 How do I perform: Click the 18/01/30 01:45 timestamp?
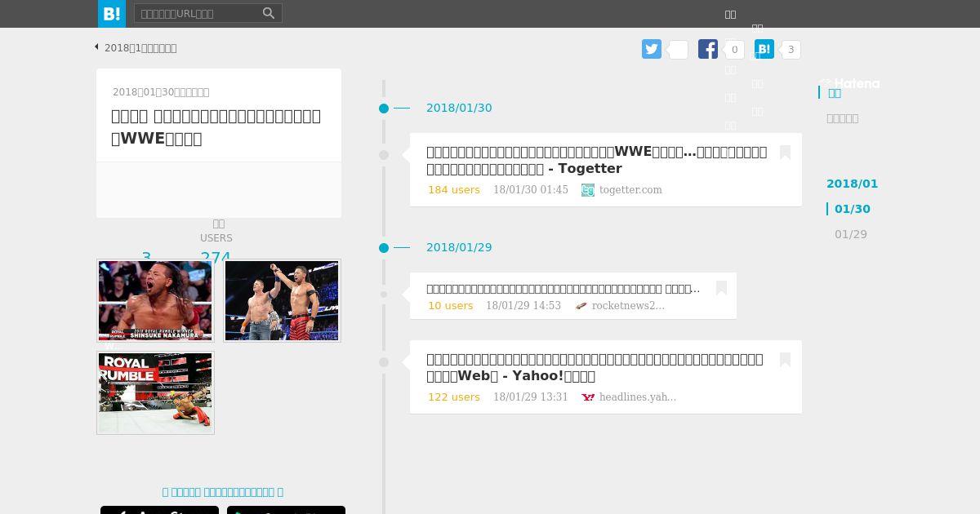531,190
